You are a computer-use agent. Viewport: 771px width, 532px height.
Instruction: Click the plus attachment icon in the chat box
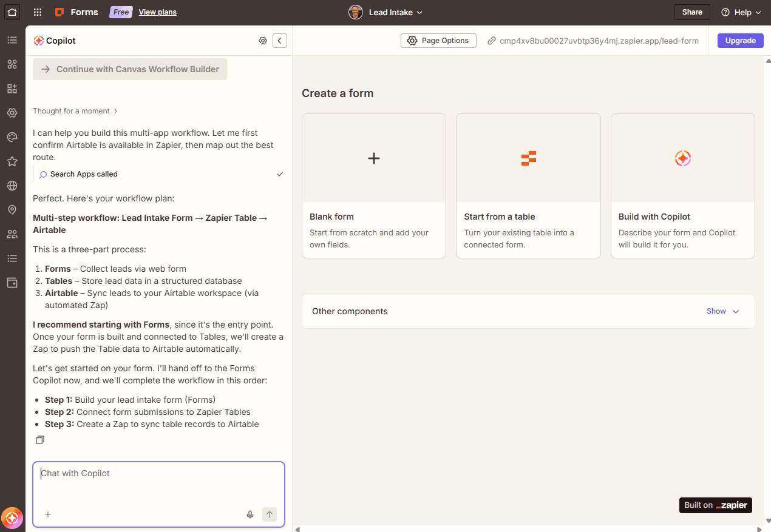click(x=48, y=514)
